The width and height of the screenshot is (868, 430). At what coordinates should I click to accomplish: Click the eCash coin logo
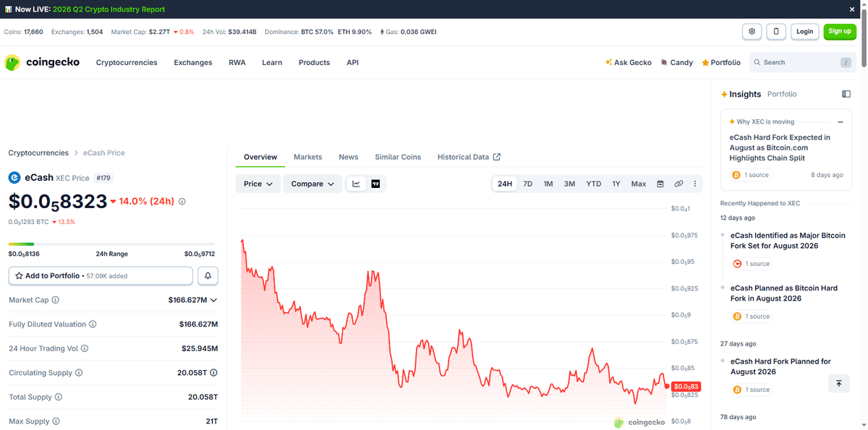click(x=14, y=178)
